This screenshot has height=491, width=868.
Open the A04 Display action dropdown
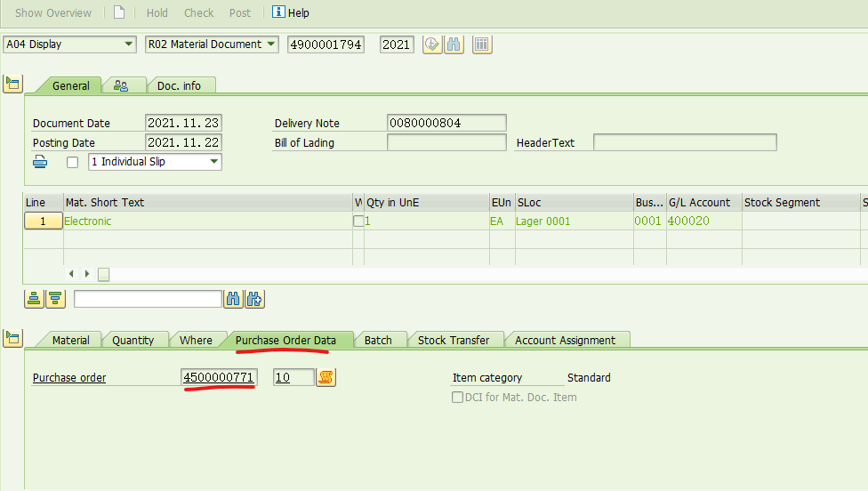coord(69,44)
